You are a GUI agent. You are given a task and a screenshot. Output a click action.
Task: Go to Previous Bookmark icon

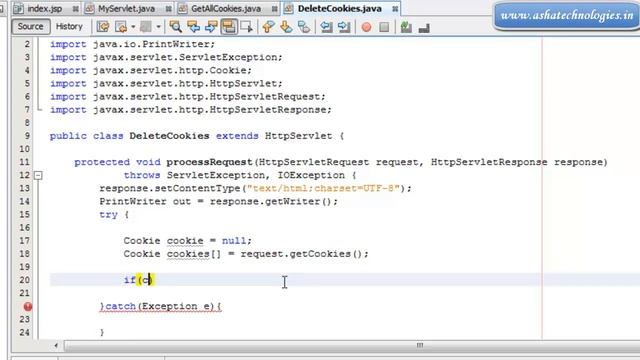[x=268, y=27]
